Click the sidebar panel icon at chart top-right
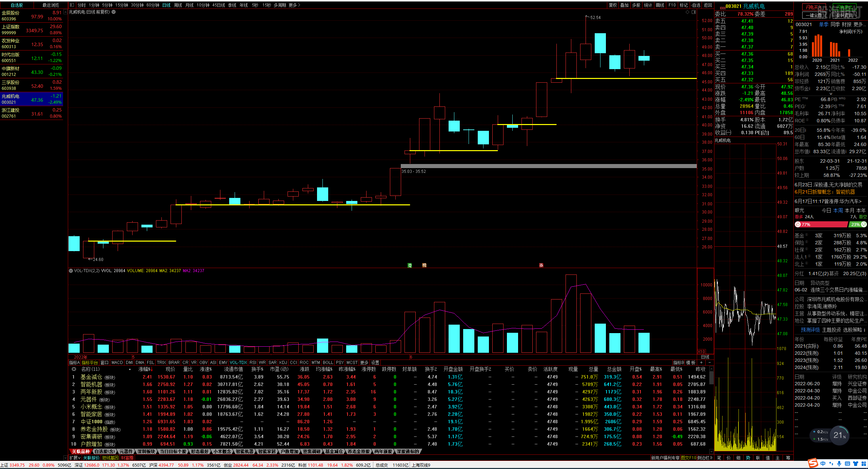Image resolution: width=868 pixels, height=469 pixels. [694, 12]
